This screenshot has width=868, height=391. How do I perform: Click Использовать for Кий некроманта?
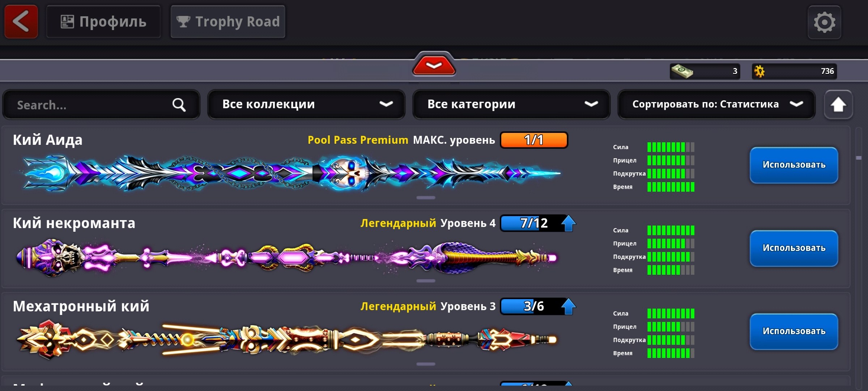(x=794, y=248)
